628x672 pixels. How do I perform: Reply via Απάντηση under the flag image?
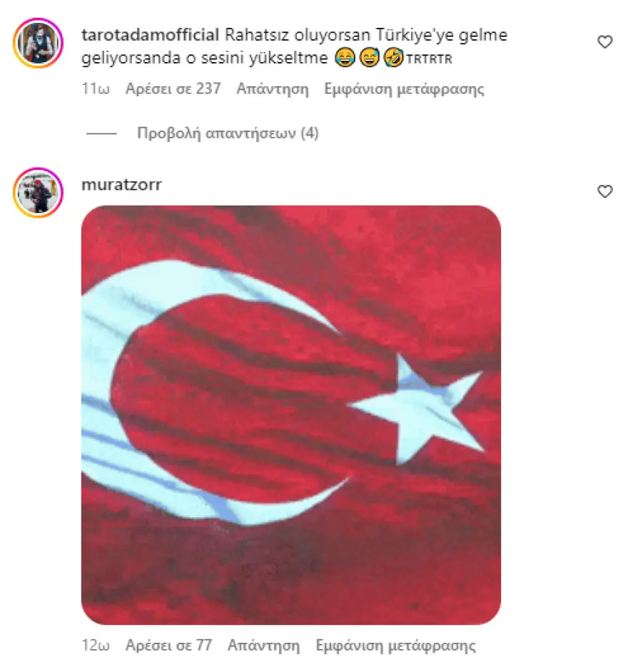tap(263, 645)
